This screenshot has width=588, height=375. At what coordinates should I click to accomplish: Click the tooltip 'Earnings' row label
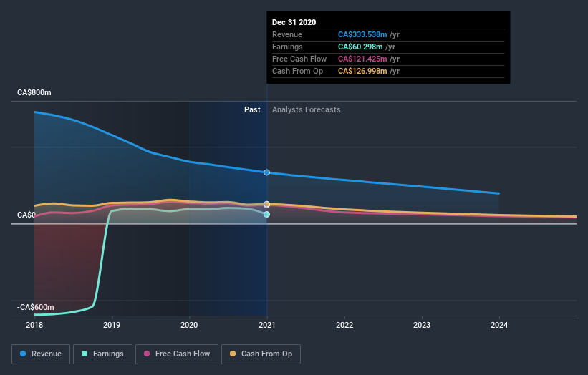tap(287, 47)
